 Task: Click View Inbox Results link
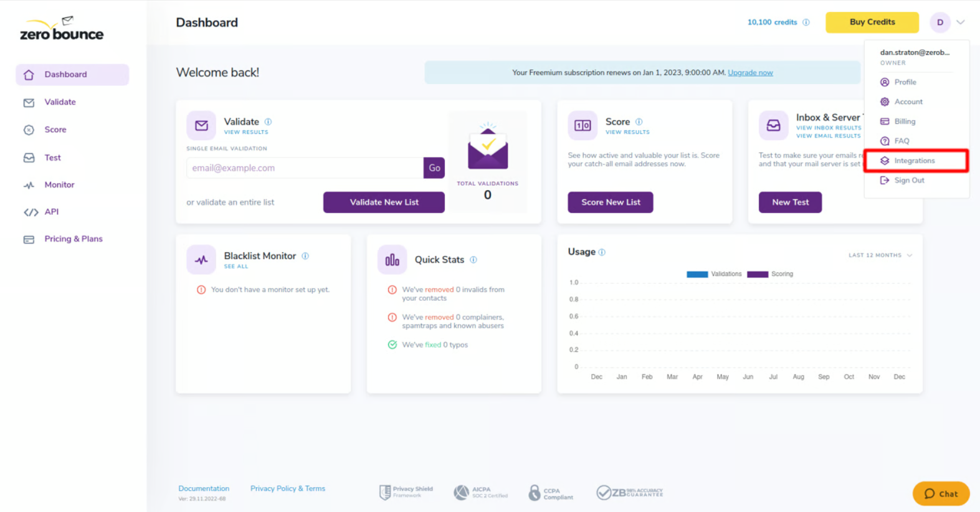coord(829,128)
